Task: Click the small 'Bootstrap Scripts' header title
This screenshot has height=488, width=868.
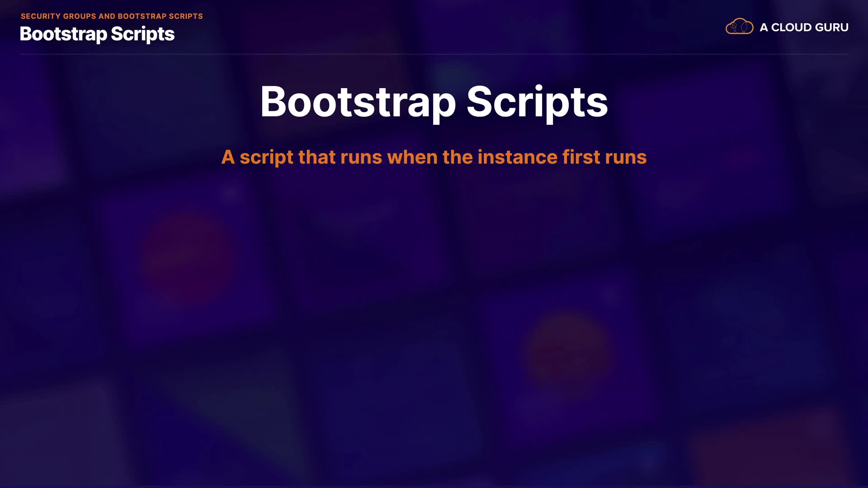Action: (97, 34)
